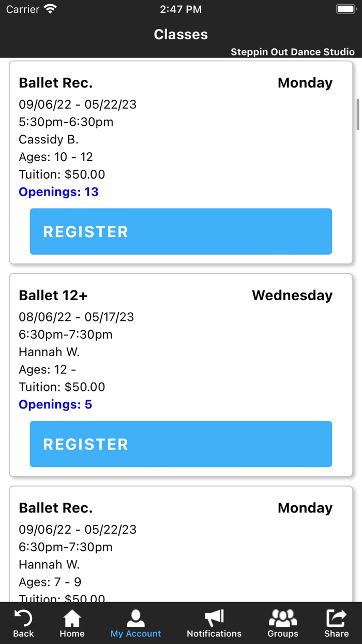Open the Groups people icon
The height and width of the screenshot is (644, 362).
pyautogui.click(x=283, y=618)
